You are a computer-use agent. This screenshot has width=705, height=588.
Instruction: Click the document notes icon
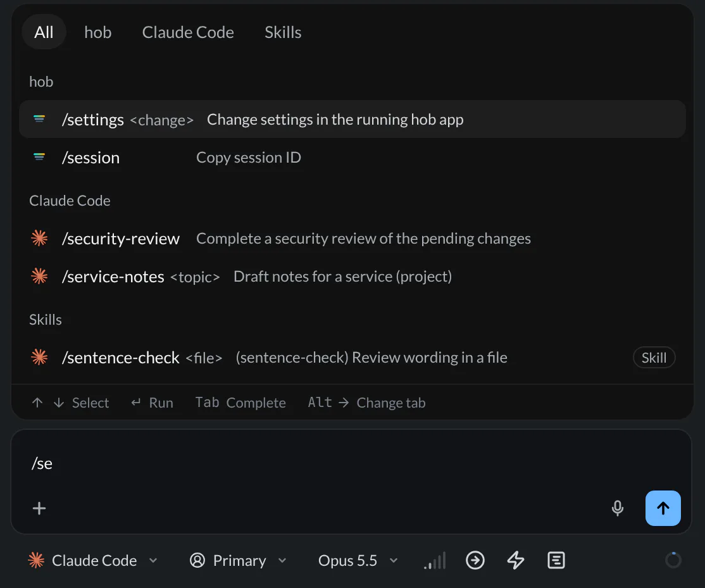(x=556, y=561)
